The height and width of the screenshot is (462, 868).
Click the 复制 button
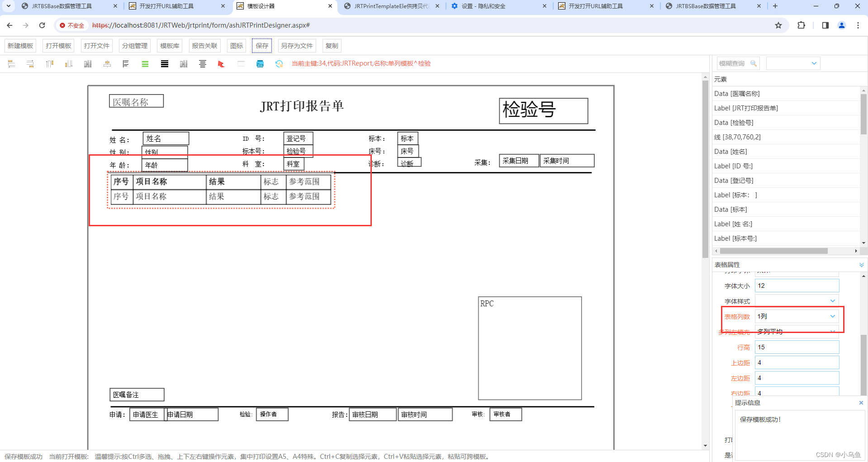pyautogui.click(x=332, y=46)
